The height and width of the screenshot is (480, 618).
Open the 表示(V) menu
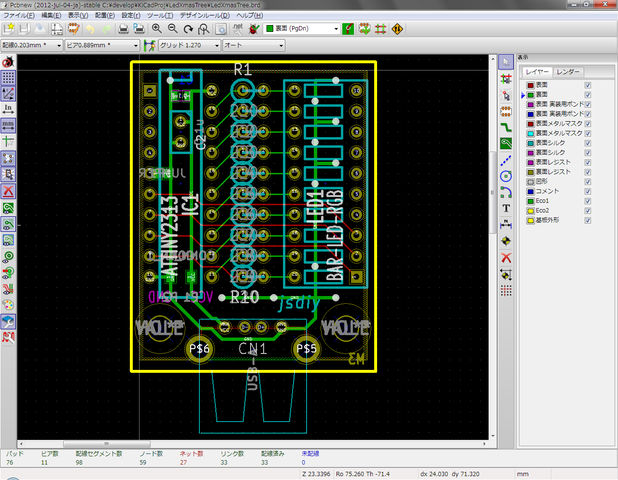point(78,15)
